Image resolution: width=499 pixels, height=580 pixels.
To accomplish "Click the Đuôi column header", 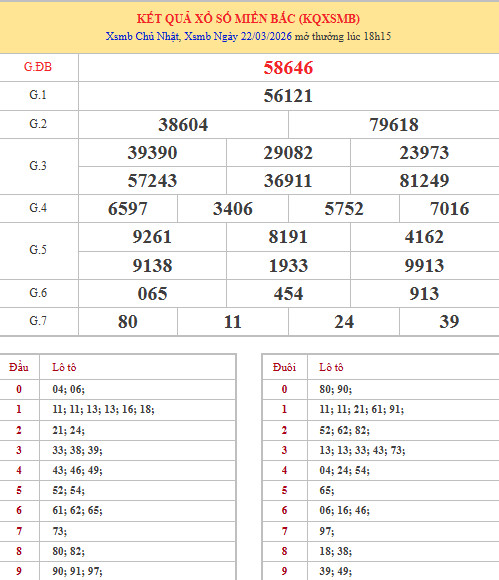I will (x=284, y=367).
